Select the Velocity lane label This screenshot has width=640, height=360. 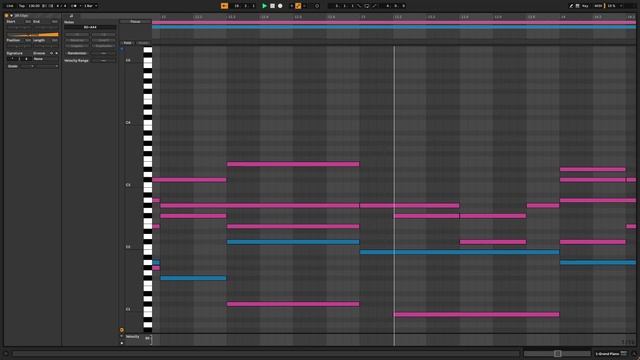pyautogui.click(x=132, y=337)
